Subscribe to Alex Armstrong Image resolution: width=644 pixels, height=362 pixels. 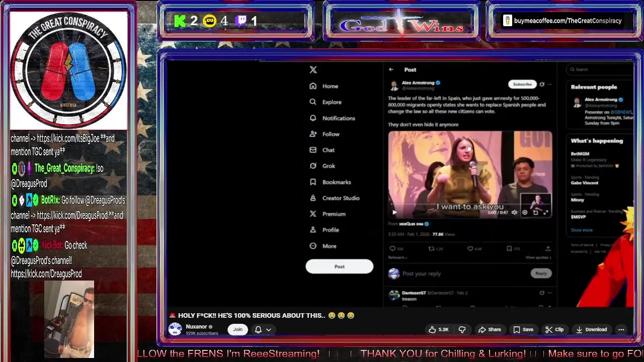[x=522, y=84]
